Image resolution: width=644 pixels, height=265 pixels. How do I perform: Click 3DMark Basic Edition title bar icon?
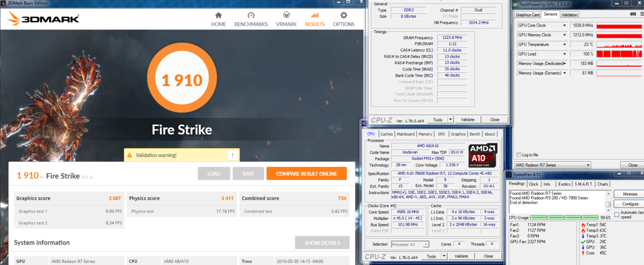point(4,3)
